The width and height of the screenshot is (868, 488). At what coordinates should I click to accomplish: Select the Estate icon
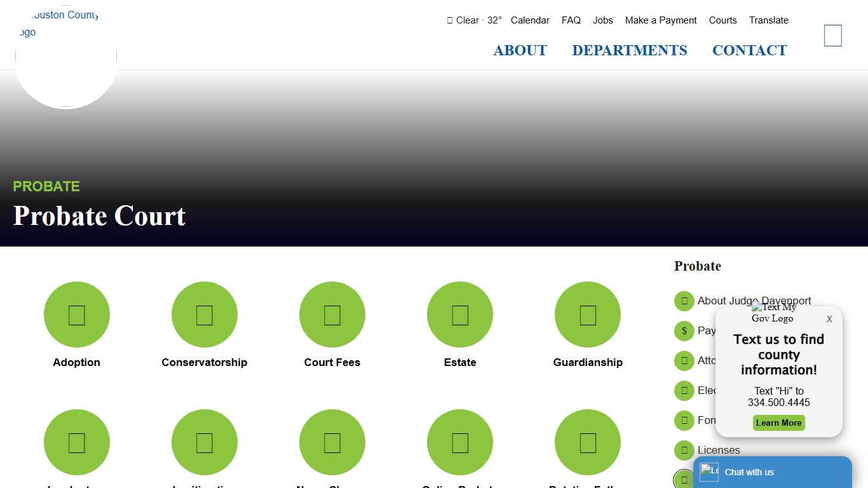[x=459, y=314]
